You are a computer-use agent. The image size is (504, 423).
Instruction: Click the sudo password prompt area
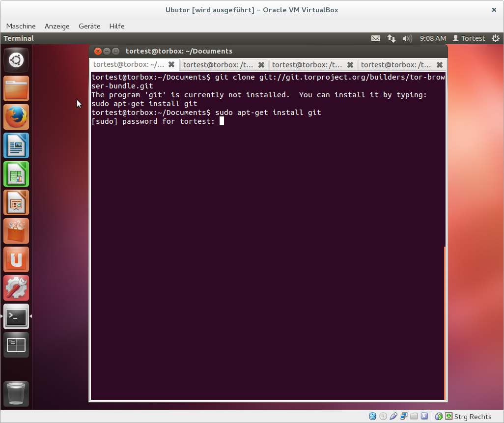tap(222, 121)
